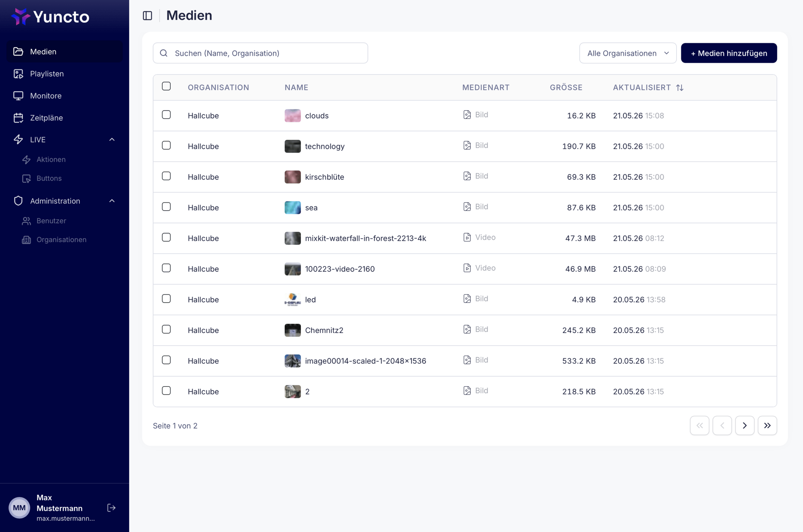
Task: Select the kirschblüte row checkbox
Action: 166,176
